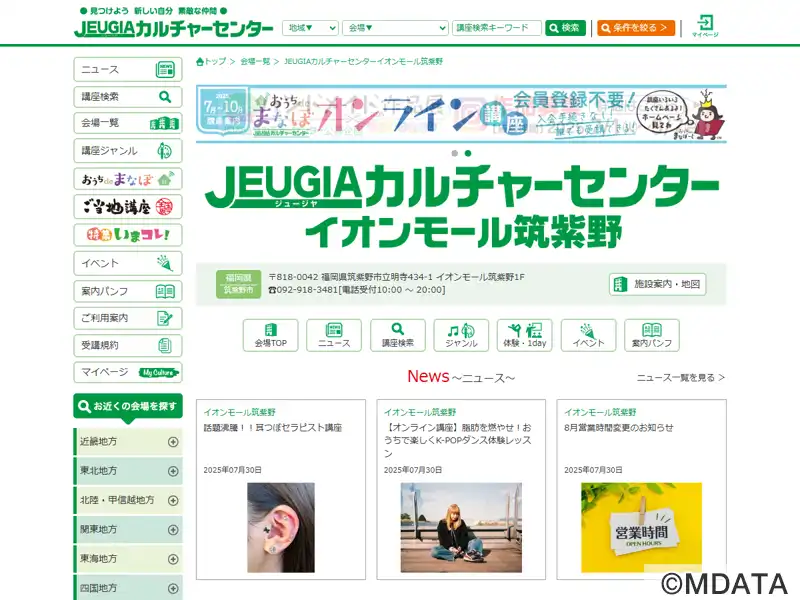Viewport: 800px width, 600px height.
Task: Select the second banner carousel dot
Action: 468,153
